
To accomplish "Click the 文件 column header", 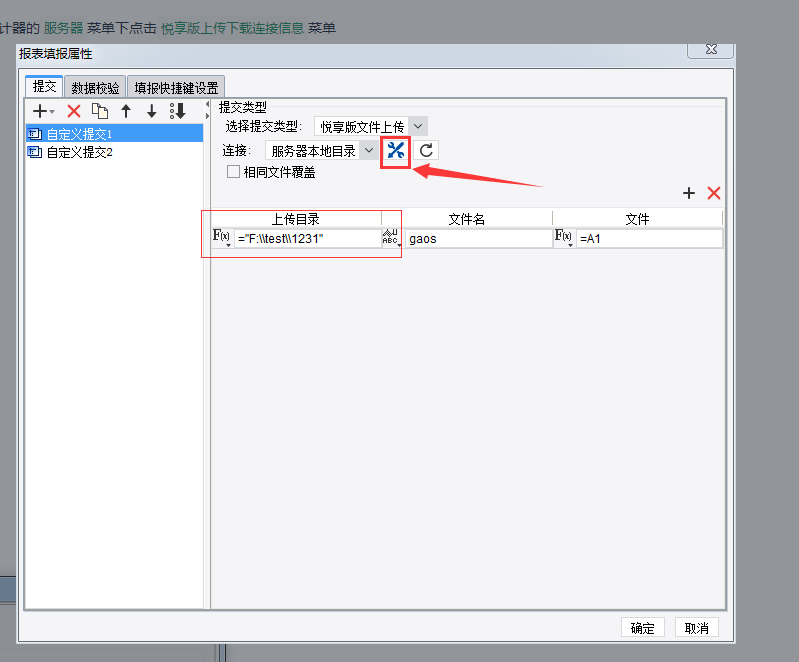I will (637, 219).
